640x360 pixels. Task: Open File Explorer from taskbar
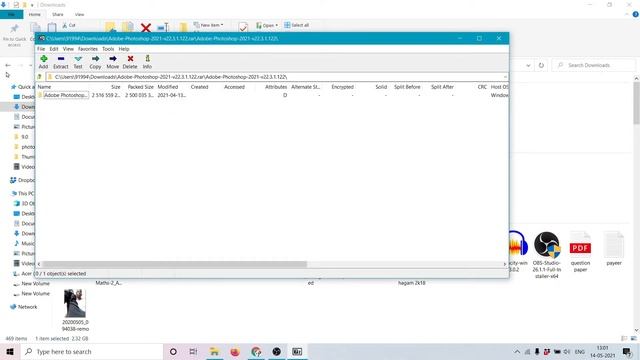[214, 351]
